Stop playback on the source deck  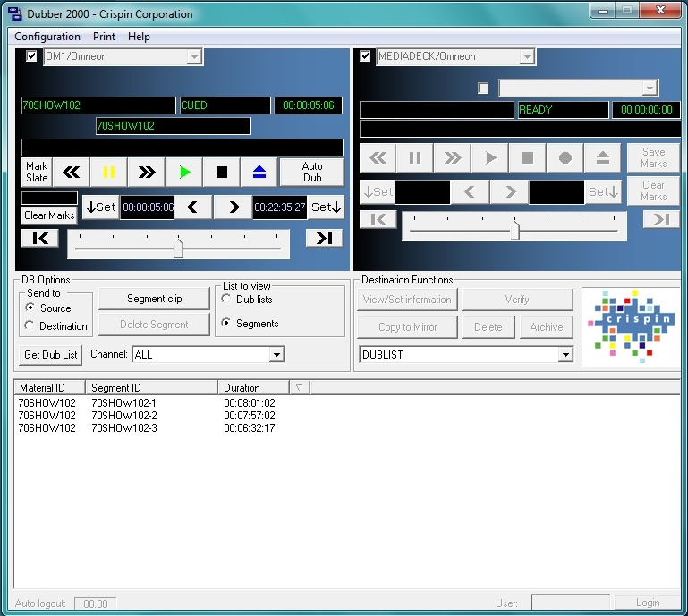point(222,172)
